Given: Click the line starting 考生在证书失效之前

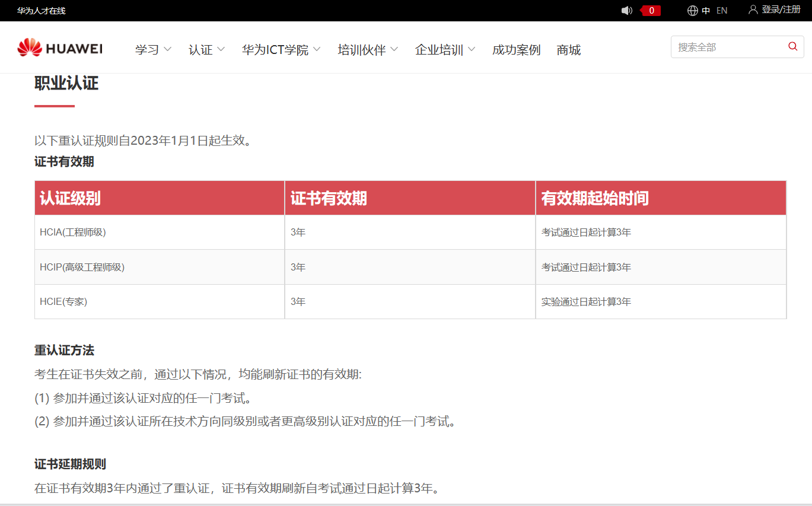Looking at the screenshot, I should [x=198, y=374].
